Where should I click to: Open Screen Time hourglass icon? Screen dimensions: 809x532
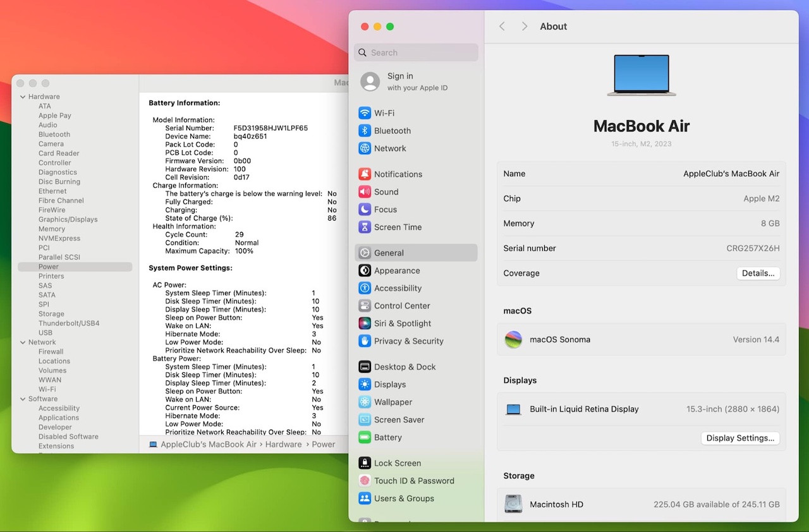(365, 227)
